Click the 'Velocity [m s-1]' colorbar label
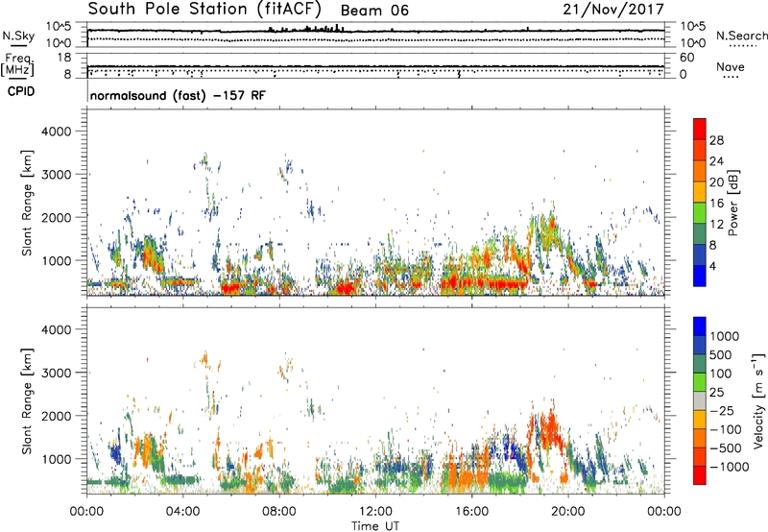 pyautogui.click(x=758, y=400)
